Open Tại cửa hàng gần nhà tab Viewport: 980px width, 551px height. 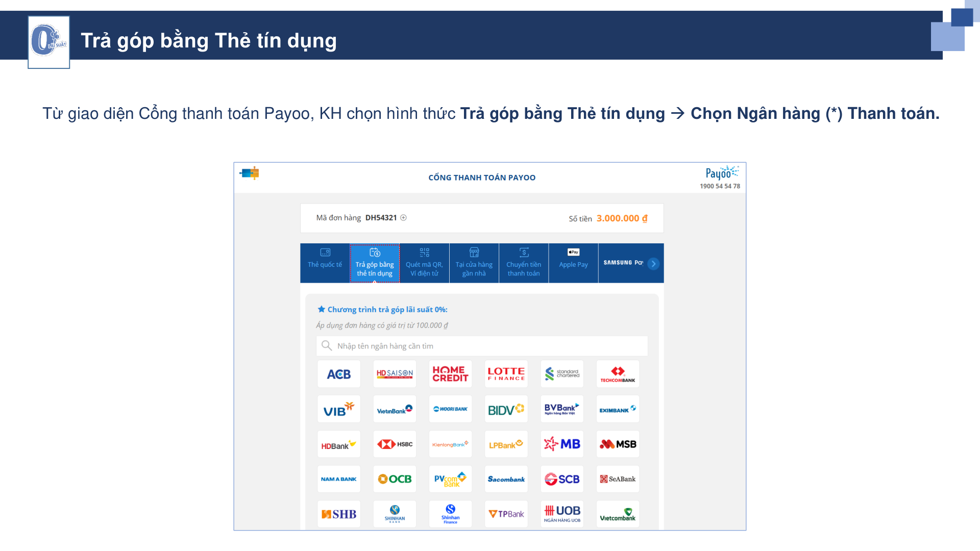[474, 263]
